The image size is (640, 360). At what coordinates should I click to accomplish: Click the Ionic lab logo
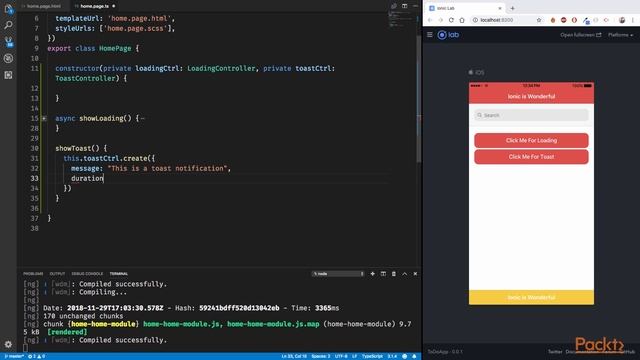448,35
